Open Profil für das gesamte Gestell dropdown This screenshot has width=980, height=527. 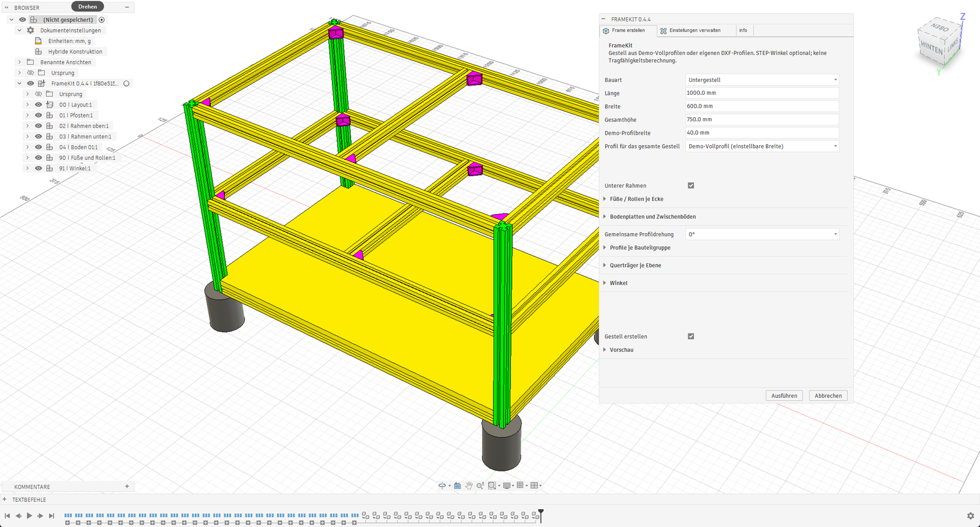pyautogui.click(x=762, y=146)
